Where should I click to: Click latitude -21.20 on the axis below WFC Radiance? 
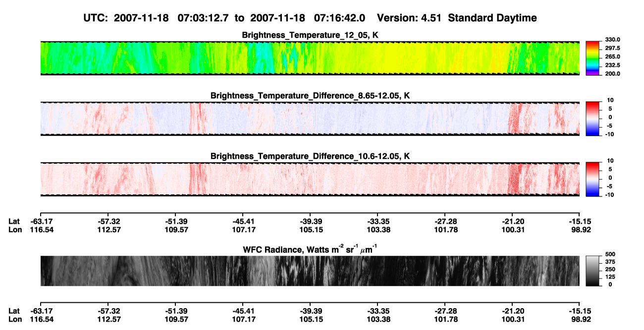pyautogui.click(x=512, y=311)
